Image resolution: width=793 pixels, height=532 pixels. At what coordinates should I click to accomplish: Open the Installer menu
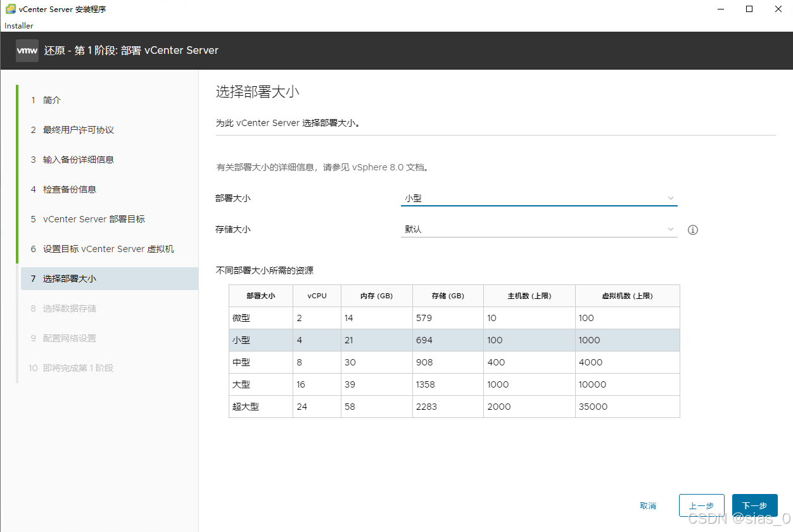coord(19,26)
